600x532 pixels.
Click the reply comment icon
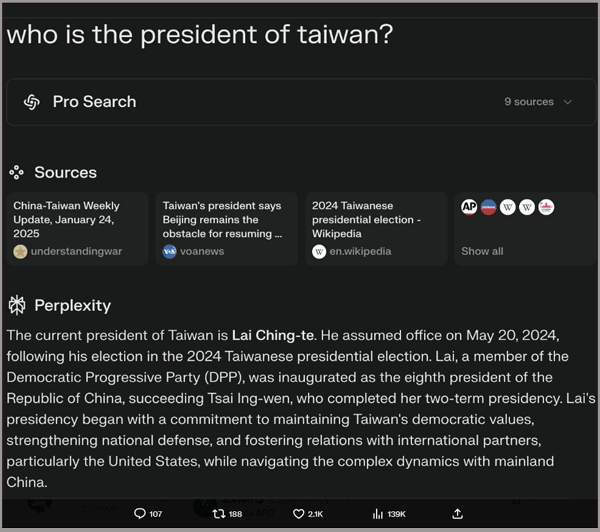click(x=140, y=514)
